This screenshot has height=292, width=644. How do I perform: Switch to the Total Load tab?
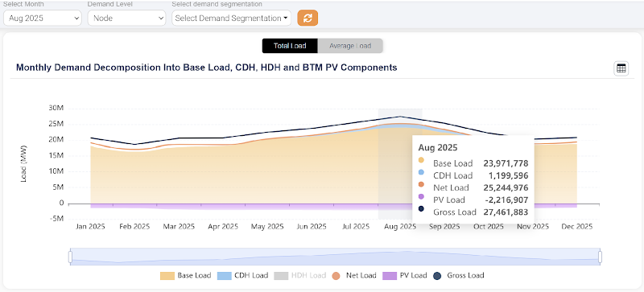(290, 46)
